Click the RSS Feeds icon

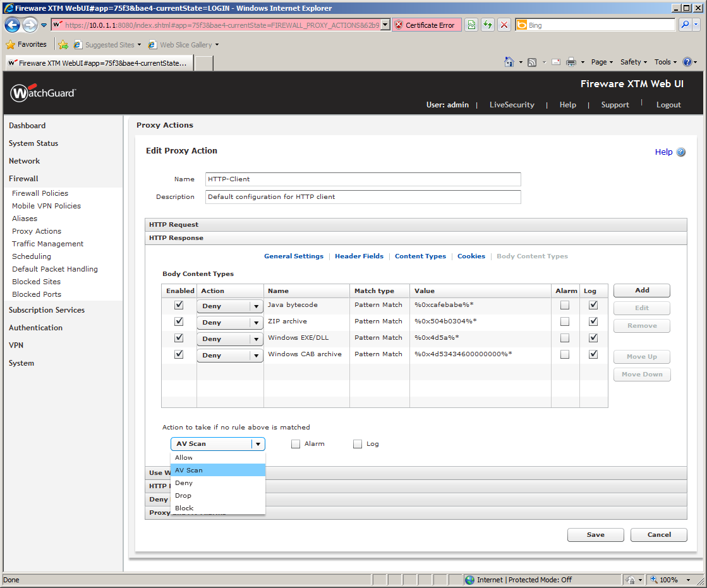coord(532,62)
